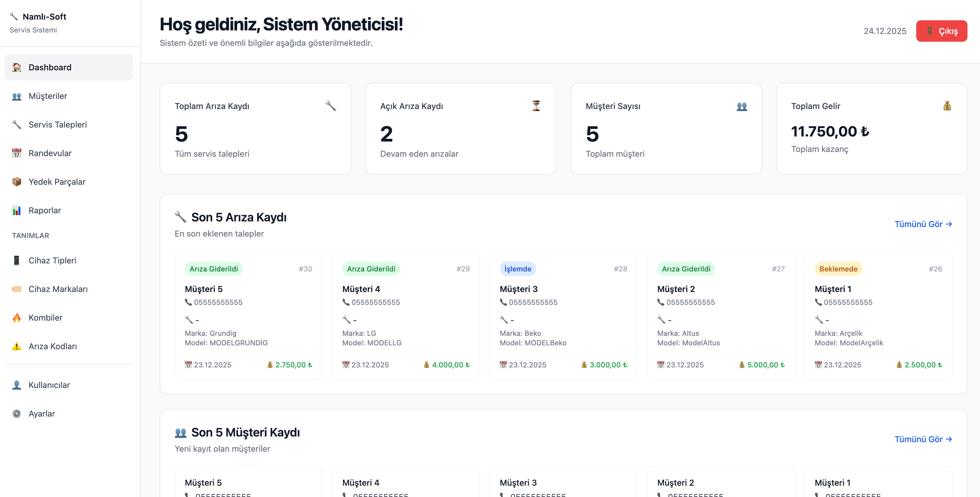Screen dimensions: 980x497
Task: Click the Raporlar bar chart icon
Action: [x=17, y=211]
